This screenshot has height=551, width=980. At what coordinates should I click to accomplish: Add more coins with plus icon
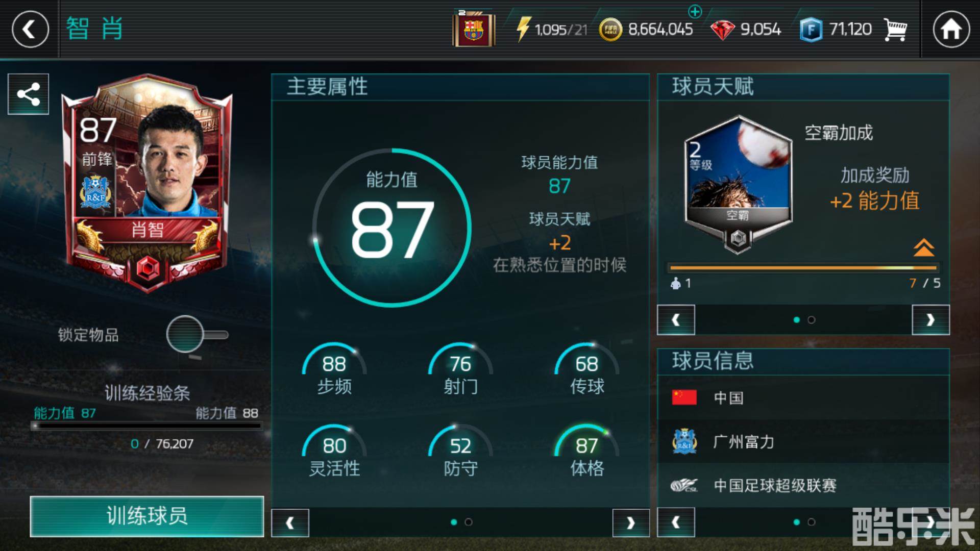click(695, 11)
